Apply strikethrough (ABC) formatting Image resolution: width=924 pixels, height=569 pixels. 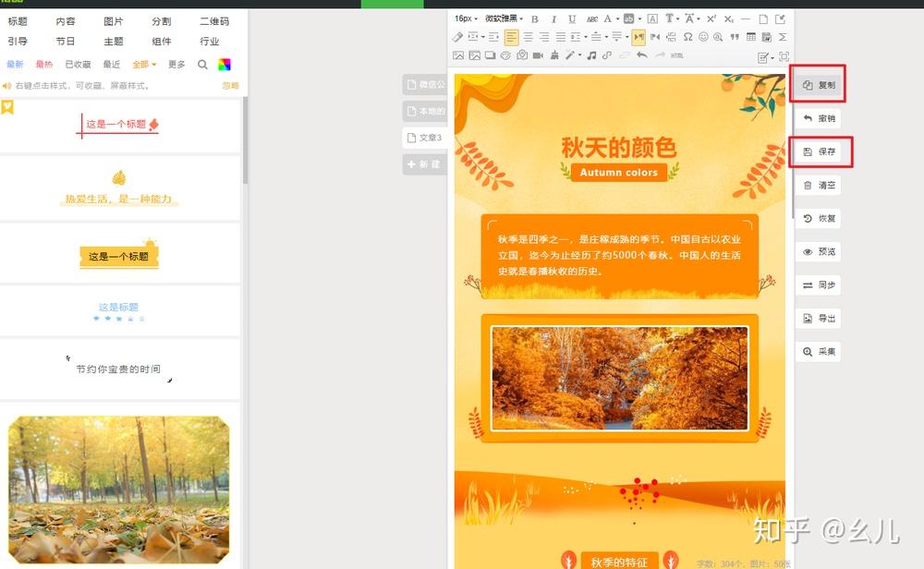592,18
